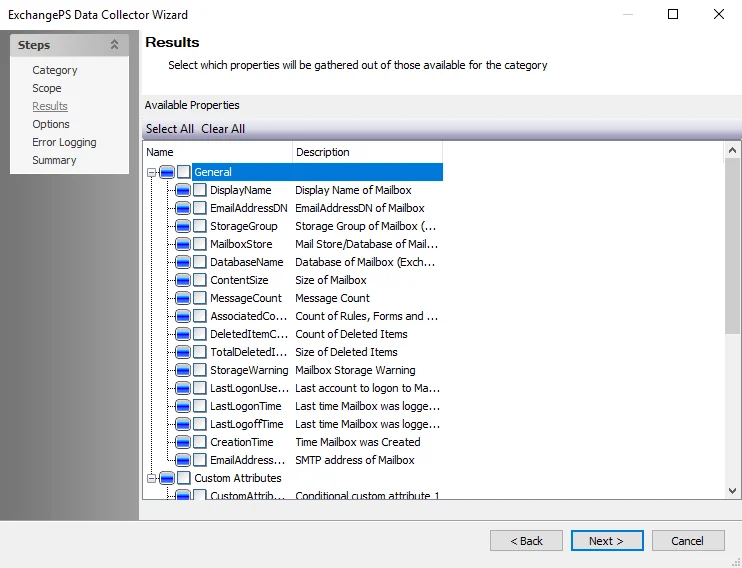Click the blue property icon beside MessageCount
The width and height of the screenshot is (742, 568).
pos(183,298)
